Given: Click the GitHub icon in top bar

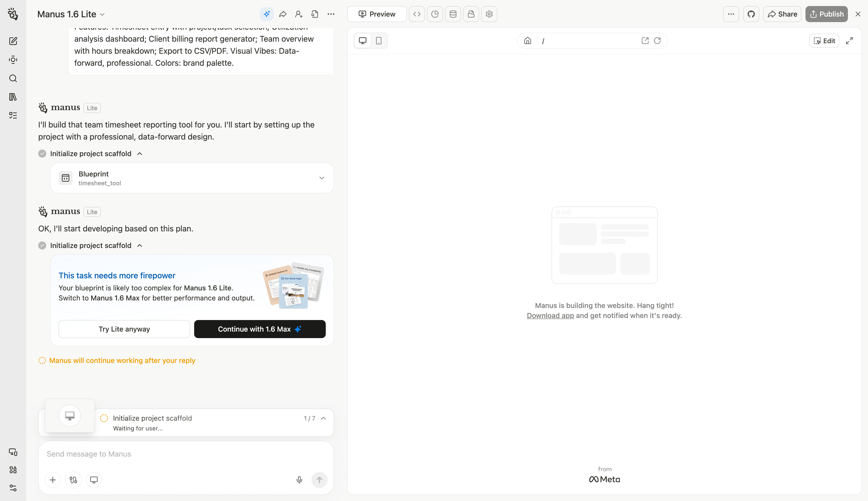Looking at the screenshot, I should pyautogui.click(x=751, y=14).
